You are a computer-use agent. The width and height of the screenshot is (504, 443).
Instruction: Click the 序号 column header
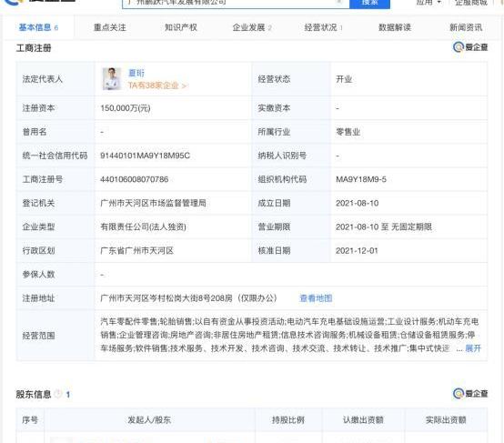pyautogui.click(x=30, y=420)
